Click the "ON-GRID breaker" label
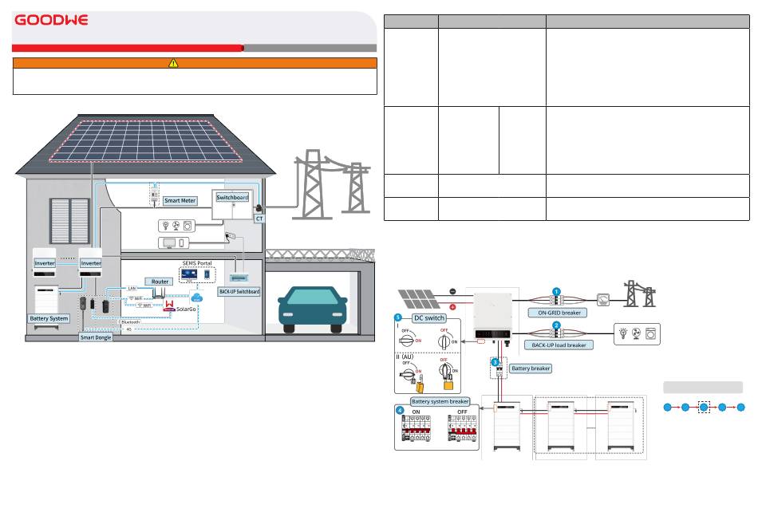This screenshot has height=532, width=758. (559, 313)
